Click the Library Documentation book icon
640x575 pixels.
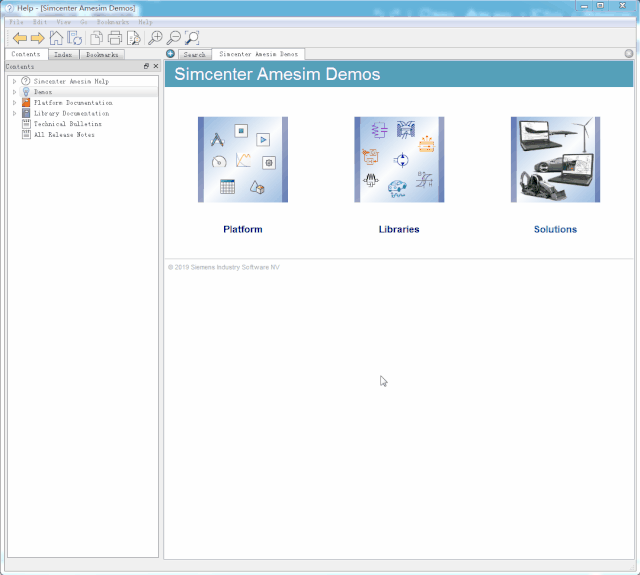(x=26, y=113)
